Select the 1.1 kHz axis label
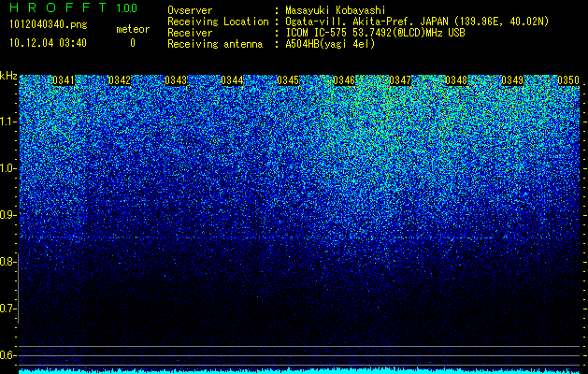This screenshot has height=374, width=588. pyautogui.click(x=7, y=122)
